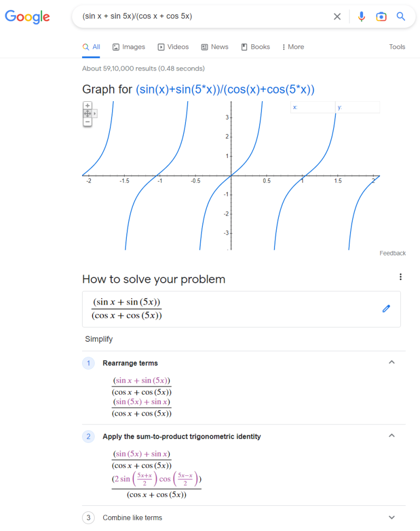Open Google Lens image search
This screenshot has width=420, height=531.
pos(381,16)
